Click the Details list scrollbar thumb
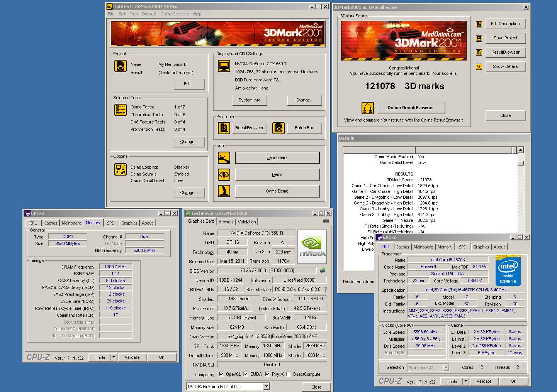The image size is (557, 392). tap(520, 163)
